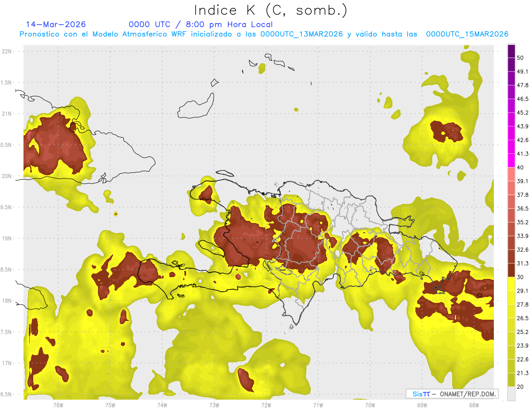Screen dimensions: 532x411
Task: Click the '76W' longitude label
Action: pyautogui.click(x=58, y=405)
